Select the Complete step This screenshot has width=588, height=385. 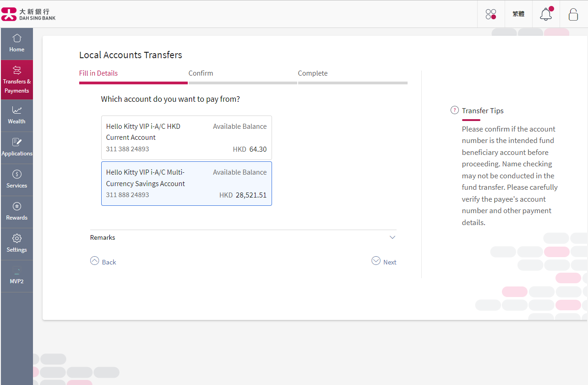pos(313,73)
